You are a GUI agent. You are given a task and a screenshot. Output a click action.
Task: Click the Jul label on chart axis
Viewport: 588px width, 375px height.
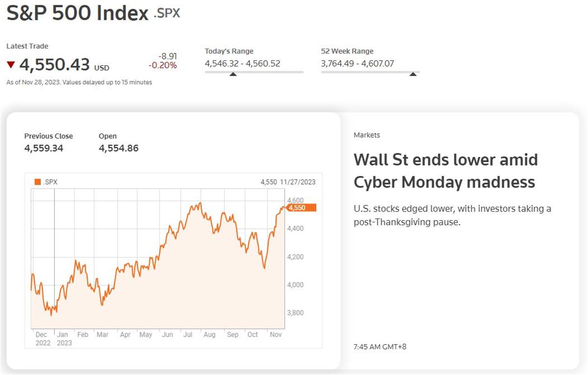coord(188,334)
